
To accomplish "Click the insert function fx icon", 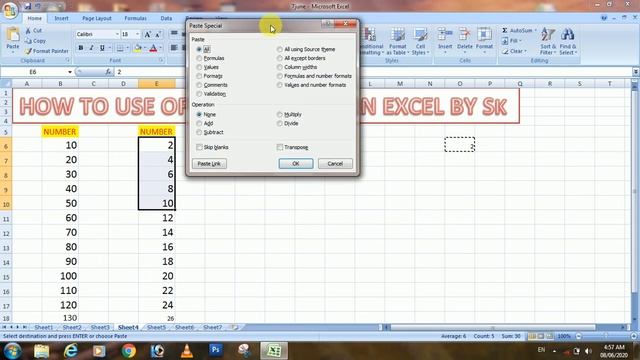I will click(108, 72).
